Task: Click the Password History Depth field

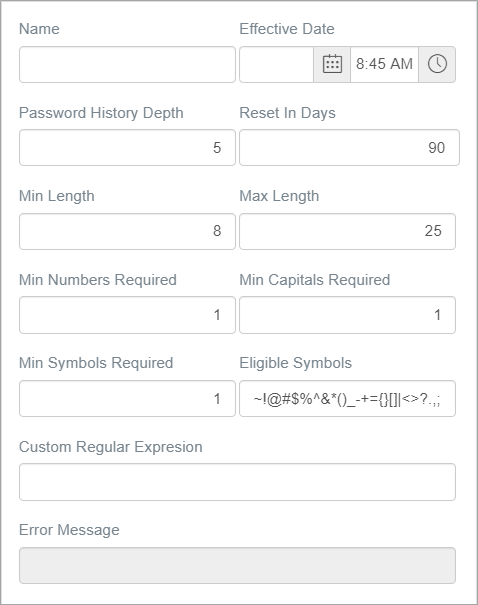Action: [x=127, y=148]
